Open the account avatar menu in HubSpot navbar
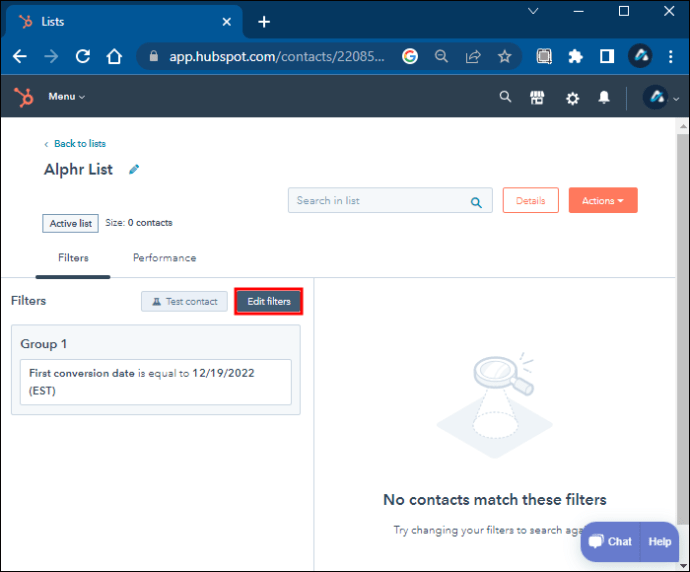This screenshot has height=572, width=690. click(661, 97)
